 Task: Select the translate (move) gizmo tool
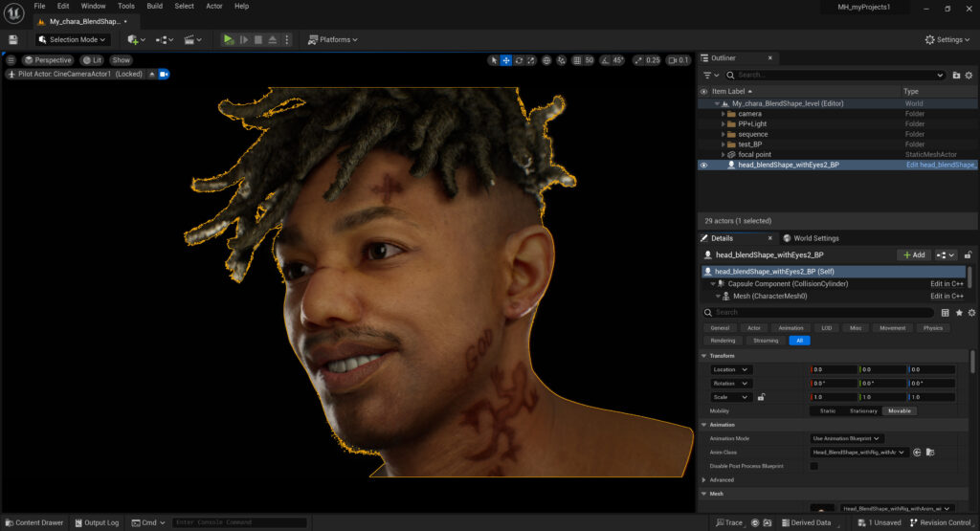(506, 60)
